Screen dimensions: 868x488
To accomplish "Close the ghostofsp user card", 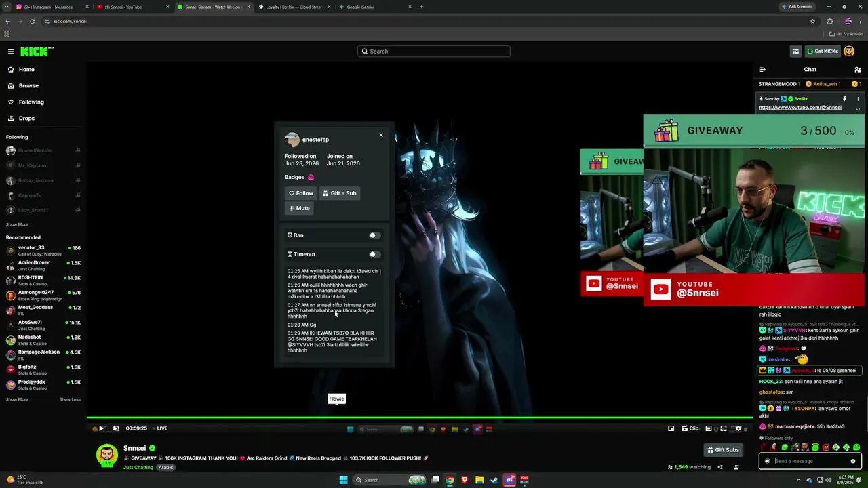I will click(381, 136).
